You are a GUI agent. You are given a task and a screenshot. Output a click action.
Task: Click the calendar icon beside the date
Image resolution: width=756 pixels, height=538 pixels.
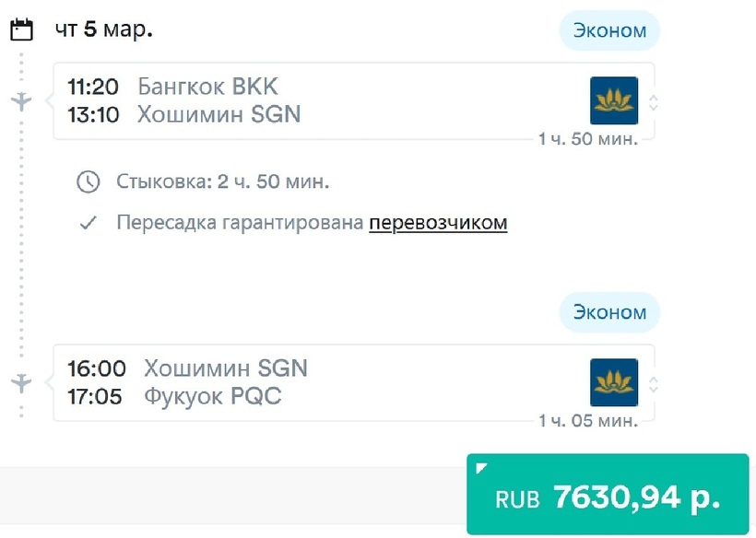(21, 30)
